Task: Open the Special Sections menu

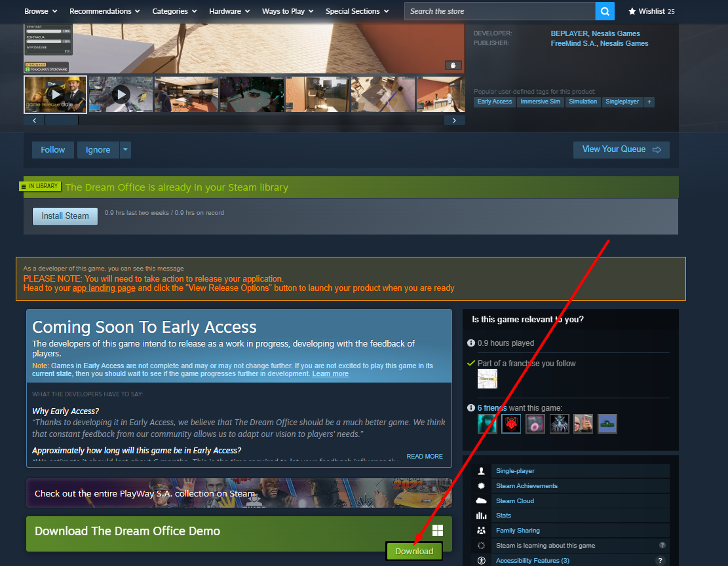Action: click(x=357, y=11)
